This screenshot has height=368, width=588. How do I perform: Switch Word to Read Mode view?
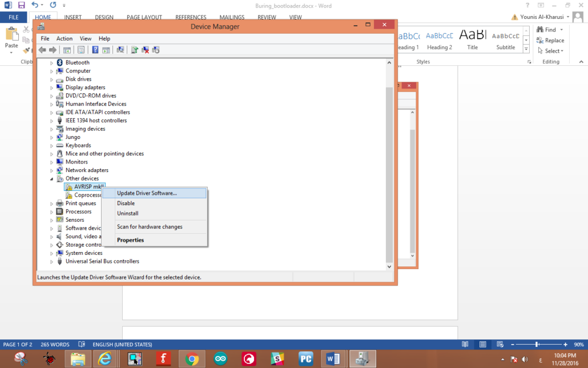coord(465,345)
